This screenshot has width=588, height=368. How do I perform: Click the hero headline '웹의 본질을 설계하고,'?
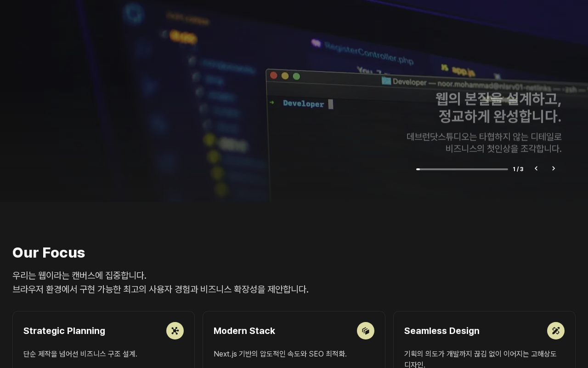(498, 98)
